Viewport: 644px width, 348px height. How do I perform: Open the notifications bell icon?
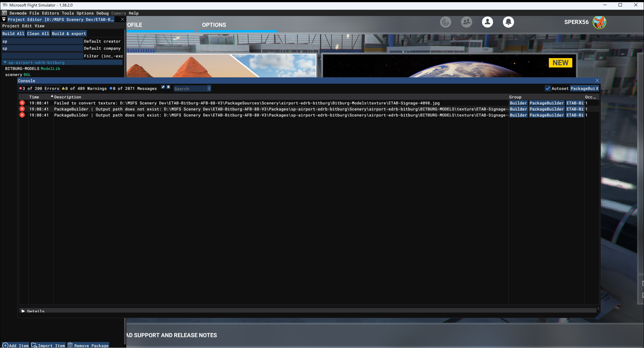pyautogui.click(x=508, y=22)
